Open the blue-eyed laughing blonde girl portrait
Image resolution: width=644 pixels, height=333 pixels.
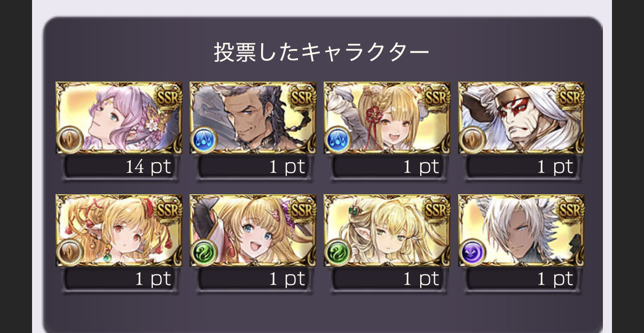(x=253, y=231)
